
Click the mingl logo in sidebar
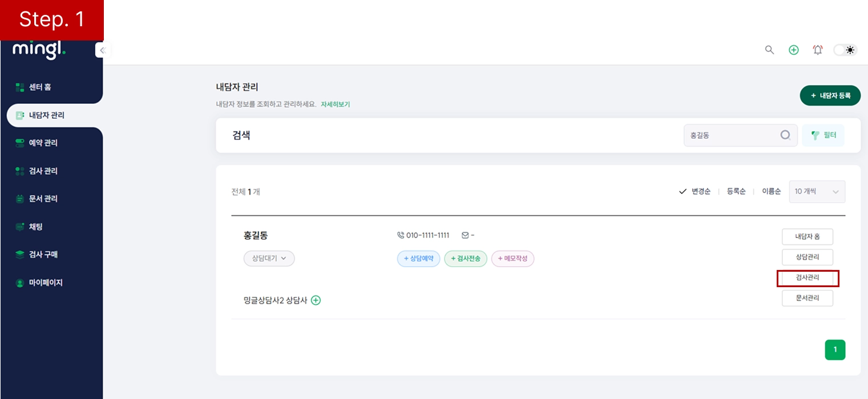point(39,50)
